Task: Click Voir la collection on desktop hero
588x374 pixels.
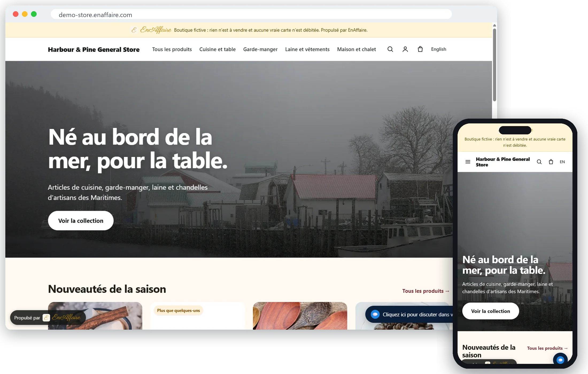Action: click(81, 221)
